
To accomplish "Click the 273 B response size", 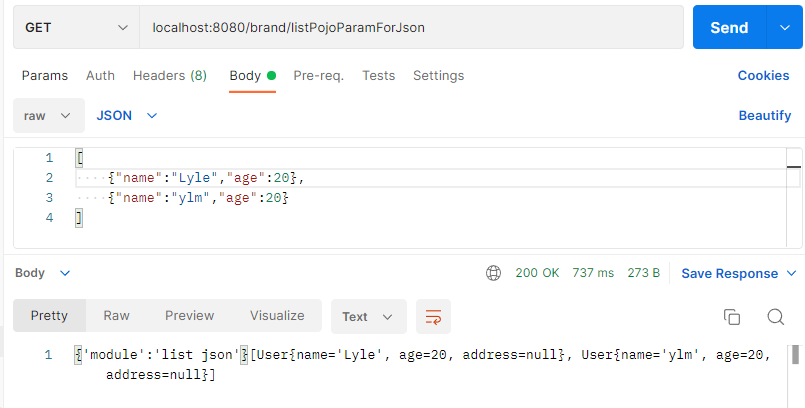I will [643, 273].
